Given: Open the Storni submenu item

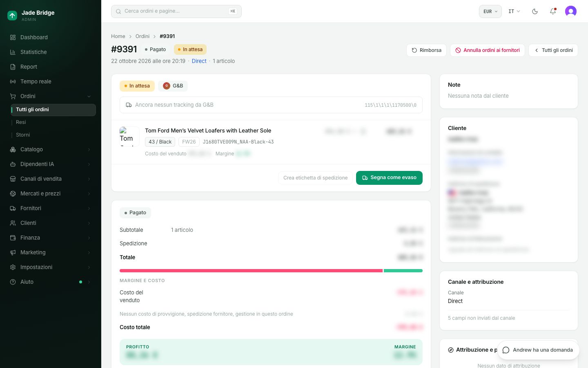Looking at the screenshot, I should pos(53,135).
